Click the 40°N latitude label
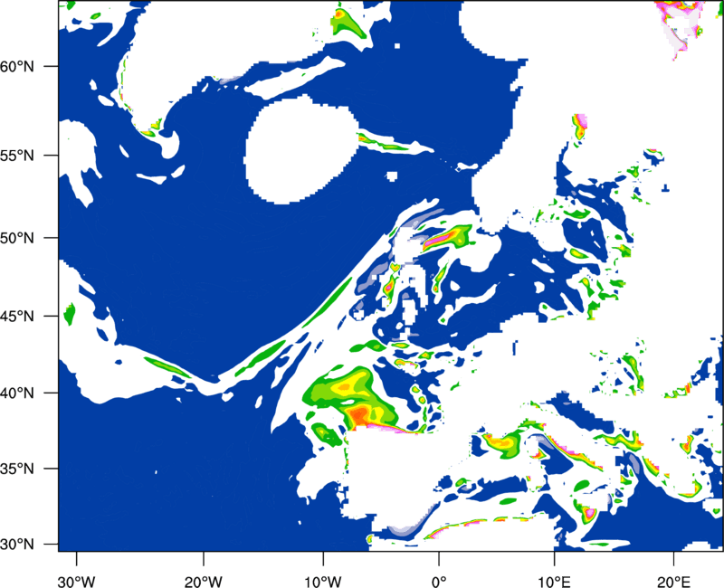Screen dimensions: 724x588 (17, 393)
